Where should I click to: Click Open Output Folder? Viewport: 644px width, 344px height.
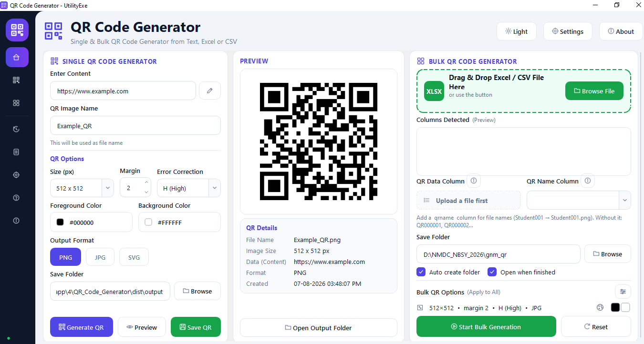point(318,328)
